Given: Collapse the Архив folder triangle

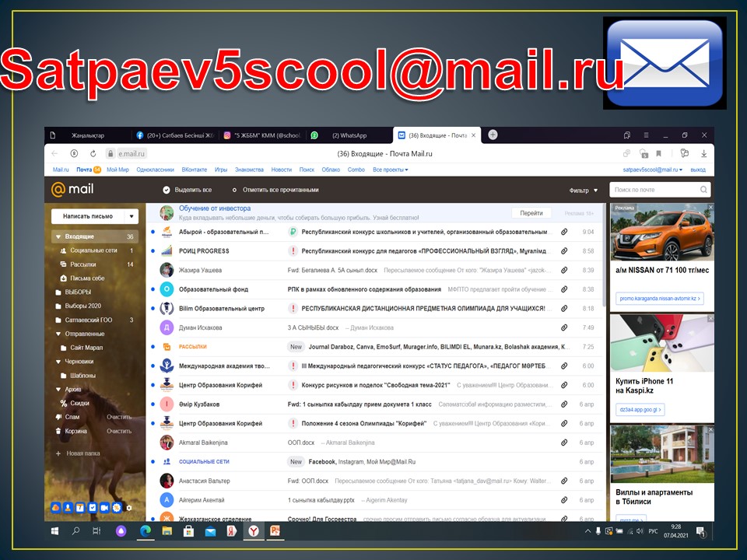Looking at the screenshot, I should pos(58,389).
